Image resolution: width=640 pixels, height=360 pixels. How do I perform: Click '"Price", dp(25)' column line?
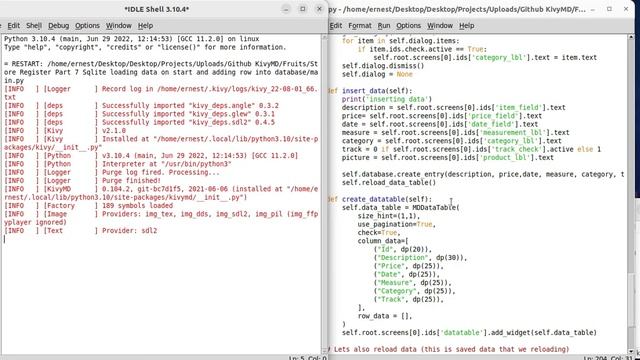(408, 266)
